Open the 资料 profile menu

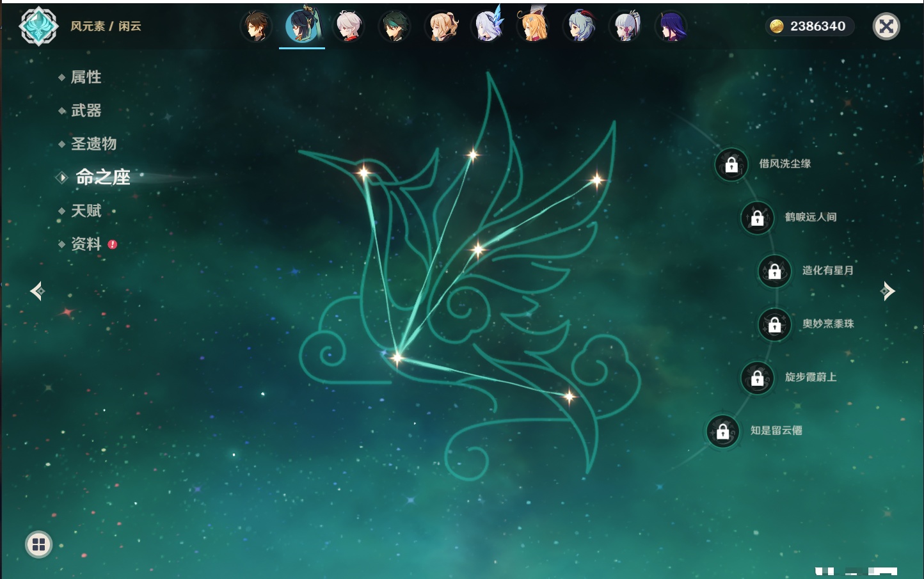(86, 244)
